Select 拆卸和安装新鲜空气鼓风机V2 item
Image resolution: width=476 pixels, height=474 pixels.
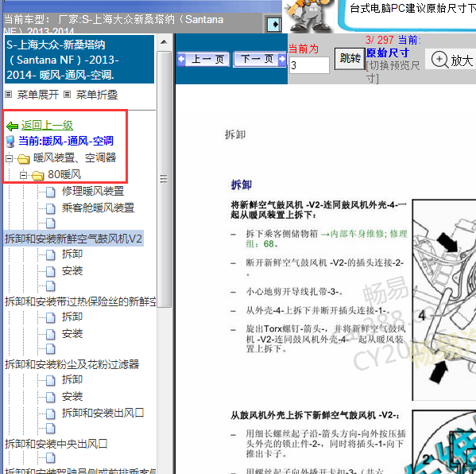(73, 239)
